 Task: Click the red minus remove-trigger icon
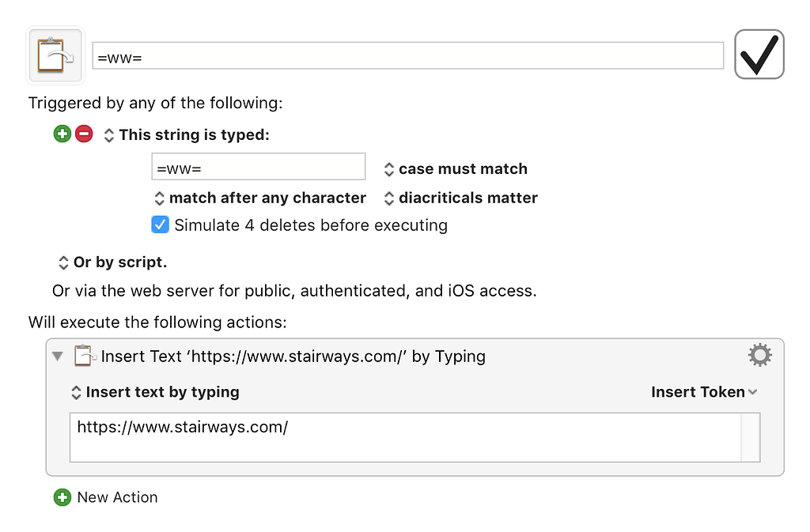(84, 134)
